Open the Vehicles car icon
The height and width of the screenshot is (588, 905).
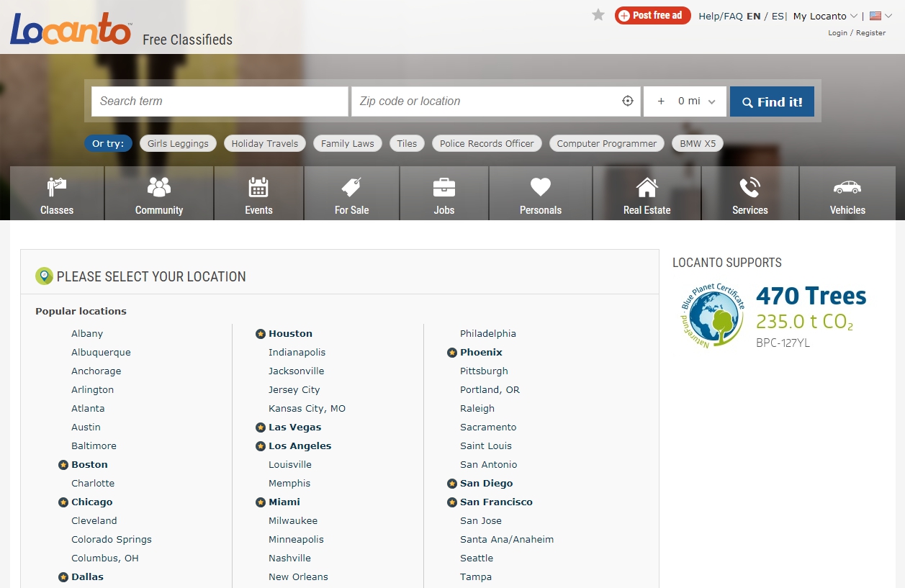(x=847, y=188)
